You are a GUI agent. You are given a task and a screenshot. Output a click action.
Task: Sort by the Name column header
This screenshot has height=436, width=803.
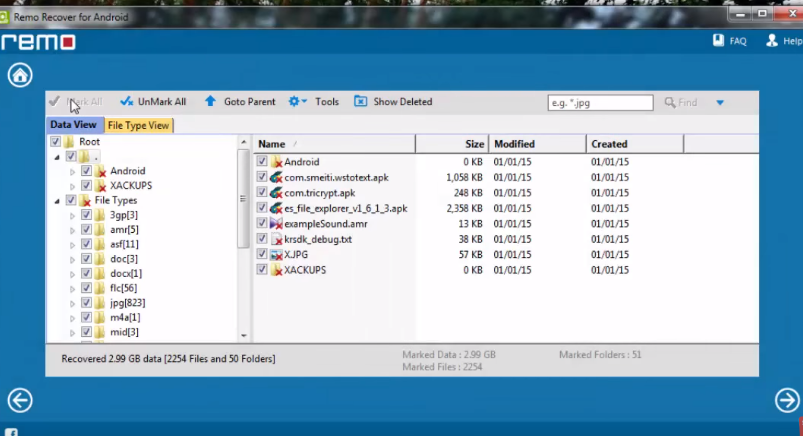point(335,144)
